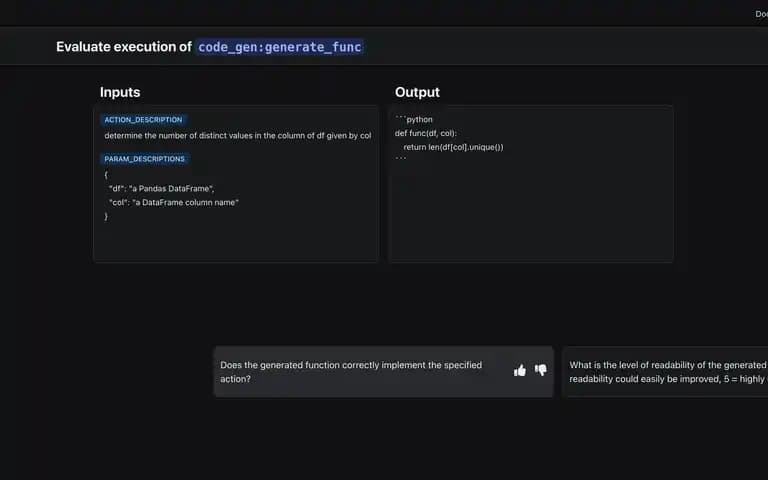This screenshot has width=768, height=480.
Task: Click the Output heading
Action: [417, 92]
